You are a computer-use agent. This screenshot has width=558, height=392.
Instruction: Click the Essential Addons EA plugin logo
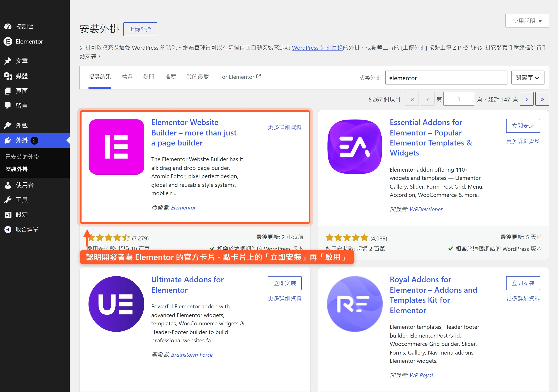coord(355,147)
